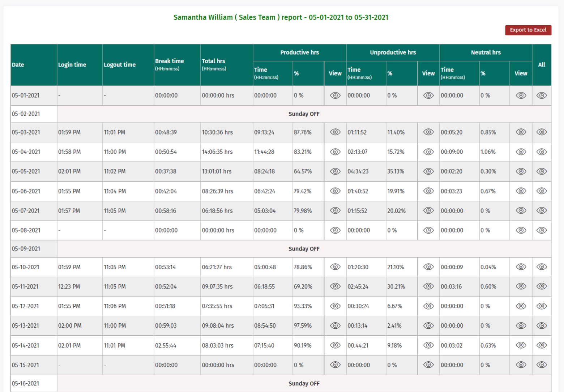This screenshot has height=392, width=564.
Task: Open All view eye for 05-06-2021
Action: [542, 191]
